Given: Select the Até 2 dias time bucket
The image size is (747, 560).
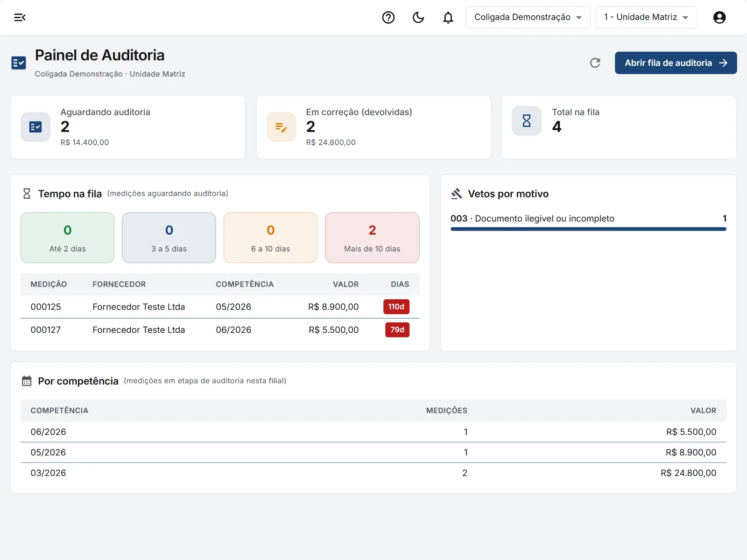Looking at the screenshot, I should (x=68, y=238).
